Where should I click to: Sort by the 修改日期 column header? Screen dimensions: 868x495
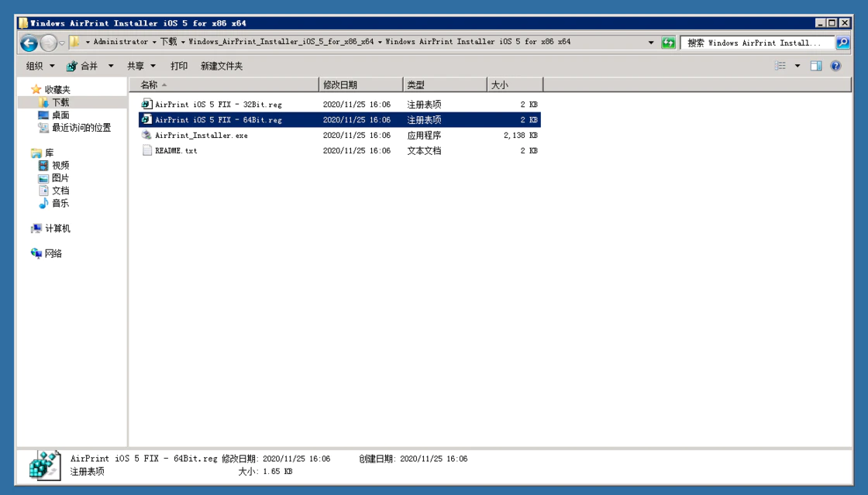pos(360,84)
